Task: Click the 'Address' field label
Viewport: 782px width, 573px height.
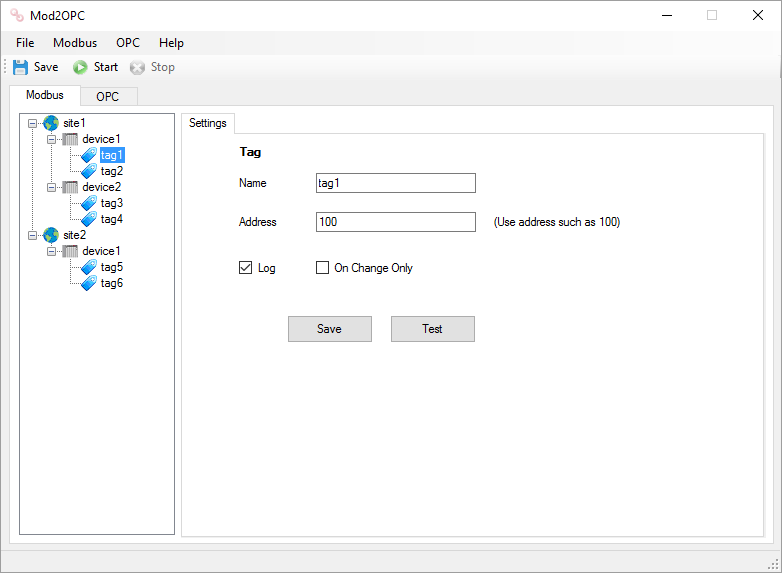Action: 258,222
